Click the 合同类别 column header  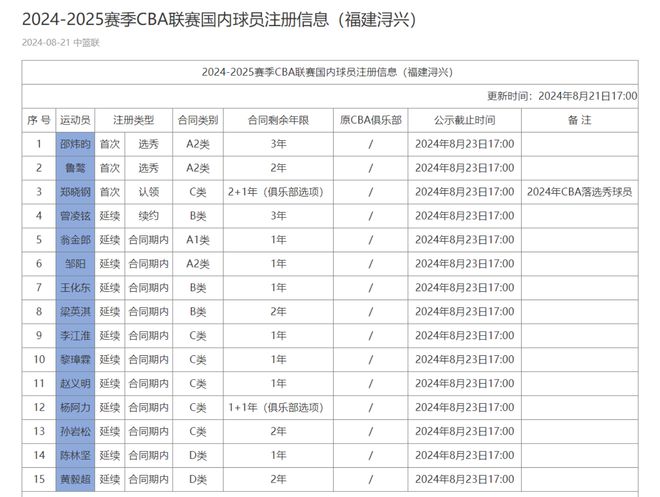(197, 120)
